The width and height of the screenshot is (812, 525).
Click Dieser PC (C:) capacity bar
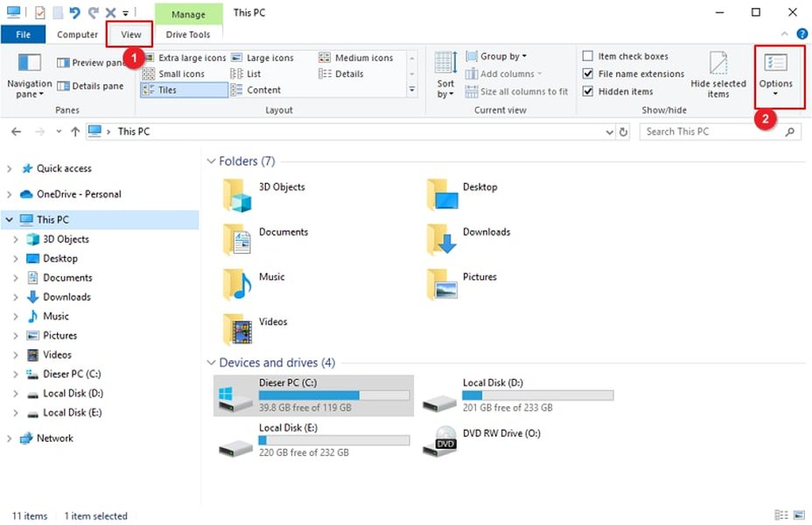(x=334, y=395)
